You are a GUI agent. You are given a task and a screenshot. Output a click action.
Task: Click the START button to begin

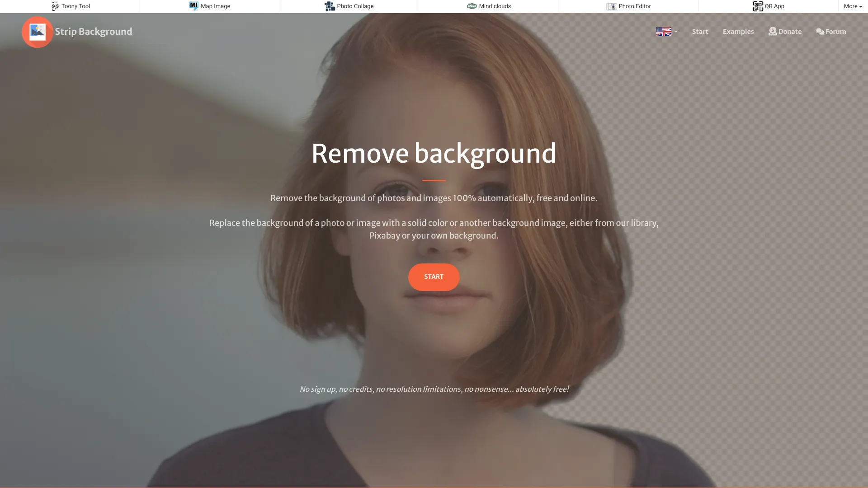434,277
